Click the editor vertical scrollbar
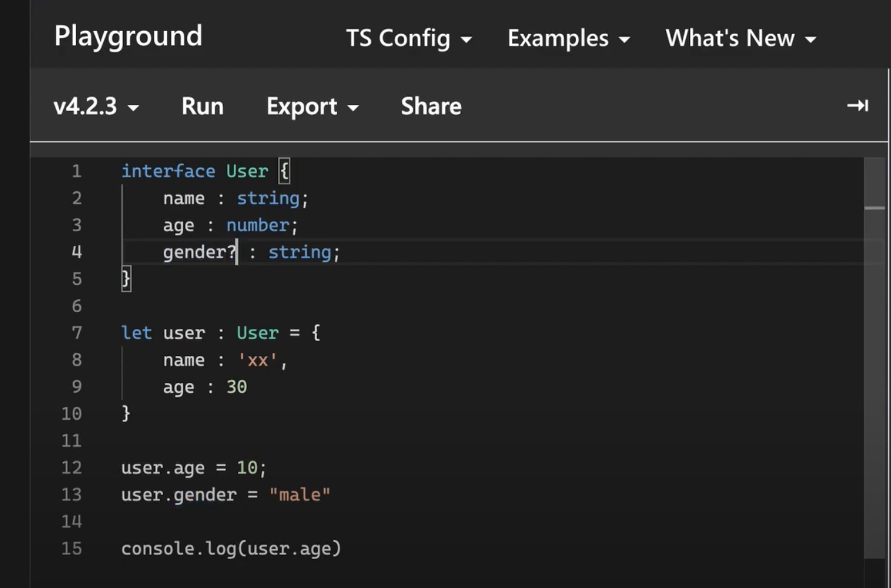The image size is (891, 588). click(874, 358)
